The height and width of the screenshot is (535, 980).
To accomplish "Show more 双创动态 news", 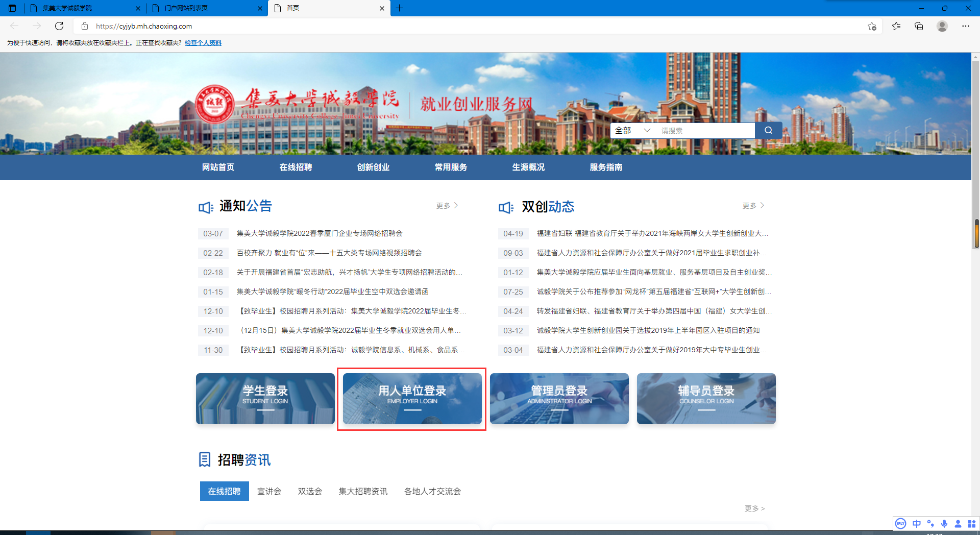I will pos(753,206).
